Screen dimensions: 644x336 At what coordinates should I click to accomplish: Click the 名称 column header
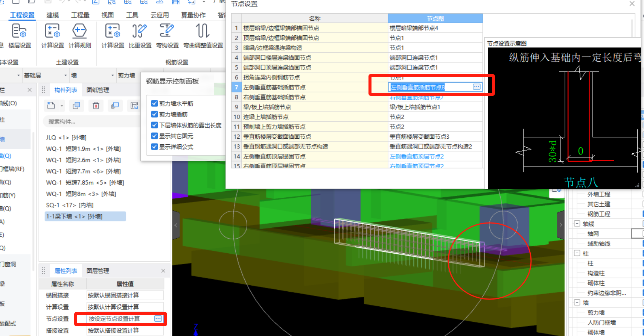tap(315, 18)
